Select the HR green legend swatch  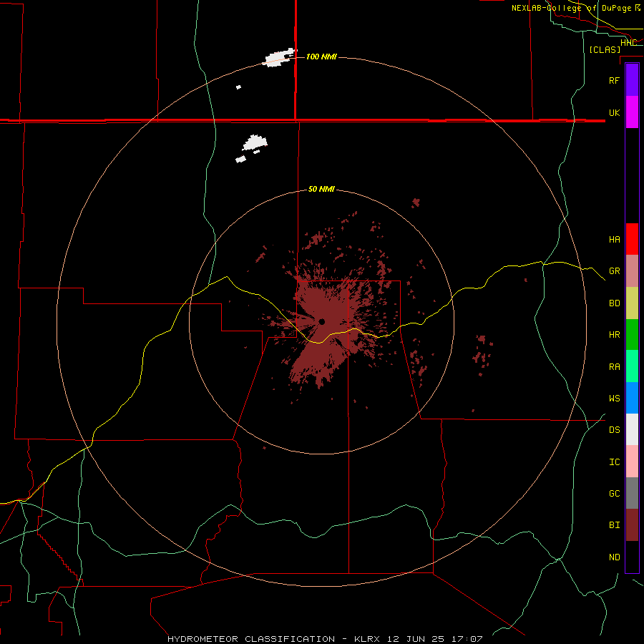632,335
